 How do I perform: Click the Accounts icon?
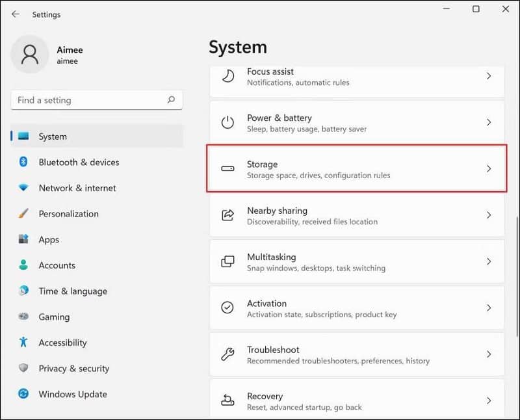coord(23,265)
